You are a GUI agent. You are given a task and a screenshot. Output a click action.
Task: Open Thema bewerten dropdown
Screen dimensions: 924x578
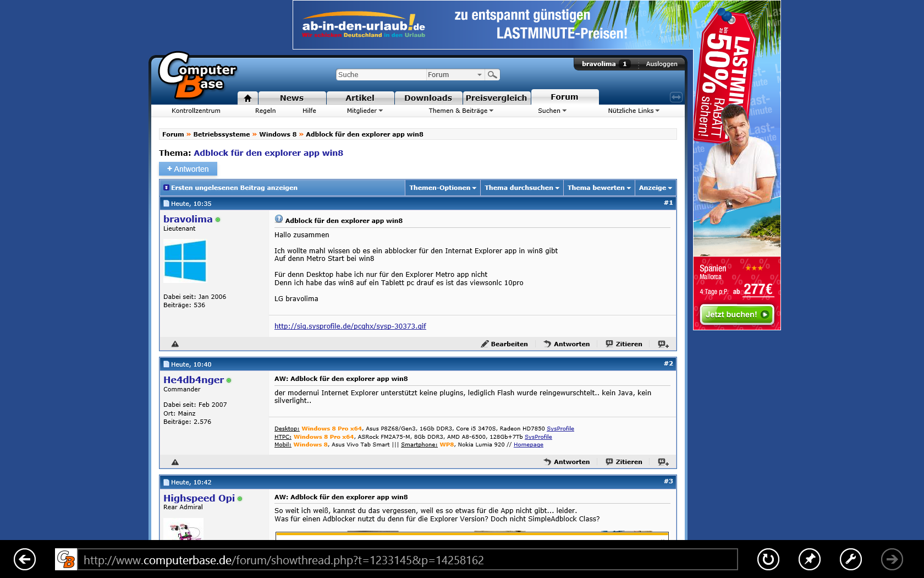tap(599, 188)
